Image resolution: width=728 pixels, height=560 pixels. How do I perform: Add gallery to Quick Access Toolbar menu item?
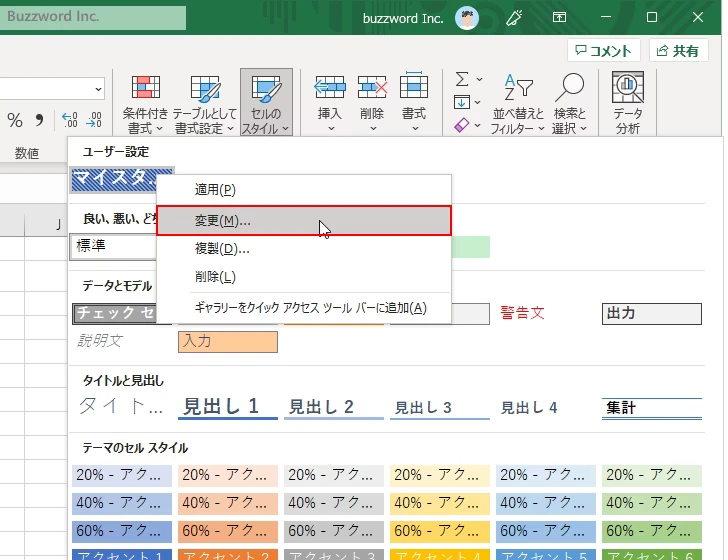[x=304, y=308]
